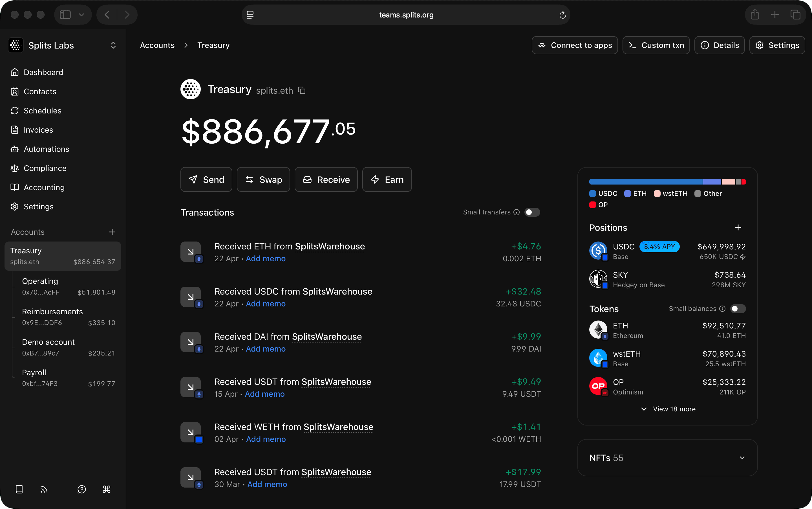Image resolution: width=812 pixels, height=509 pixels.
Task: Add memo to Received DAI transaction
Action: pos(266,349)
